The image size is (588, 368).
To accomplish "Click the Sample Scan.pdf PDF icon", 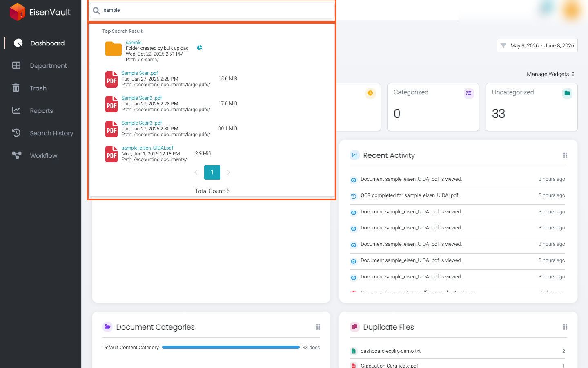I will tap(111, 79).
